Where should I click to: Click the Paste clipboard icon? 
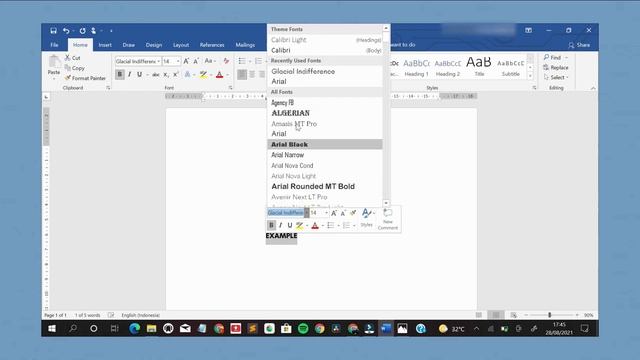pyautogui.click(x=54, y=62)
